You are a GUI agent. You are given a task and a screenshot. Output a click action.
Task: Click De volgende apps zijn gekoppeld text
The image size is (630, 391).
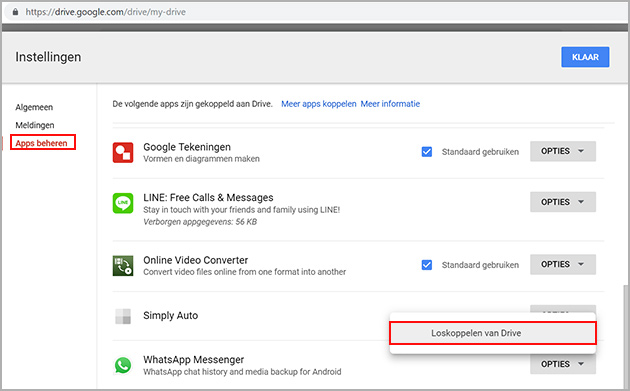coord(192,104)
